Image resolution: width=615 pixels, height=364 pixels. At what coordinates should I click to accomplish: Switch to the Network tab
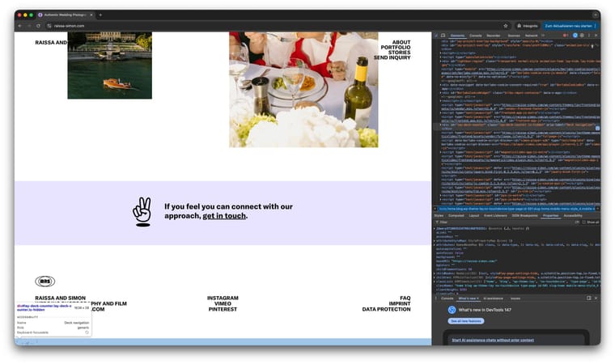click(x=532, y=36)
